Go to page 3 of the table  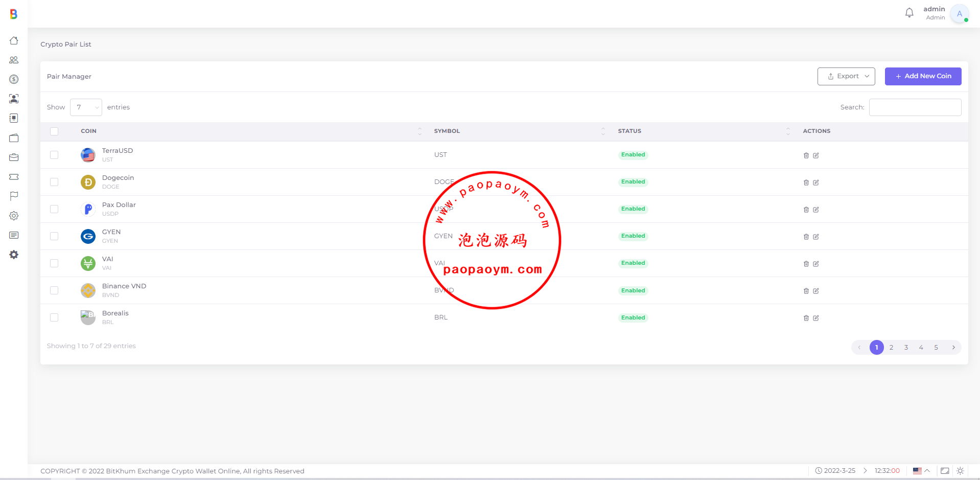[x=906, y=348]
